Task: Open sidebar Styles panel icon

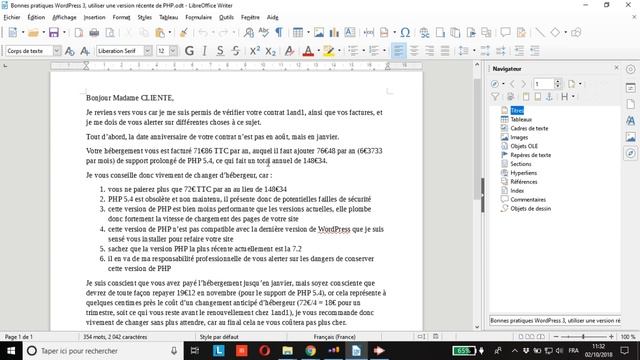Action: (631, 120)
